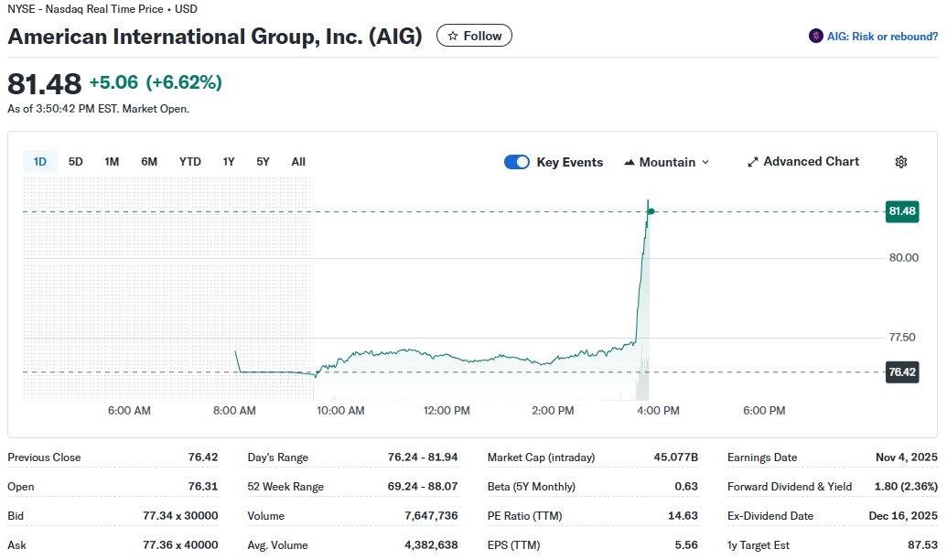Click the +5.06 (+6.62%) price change text

[x=156, y=82]
